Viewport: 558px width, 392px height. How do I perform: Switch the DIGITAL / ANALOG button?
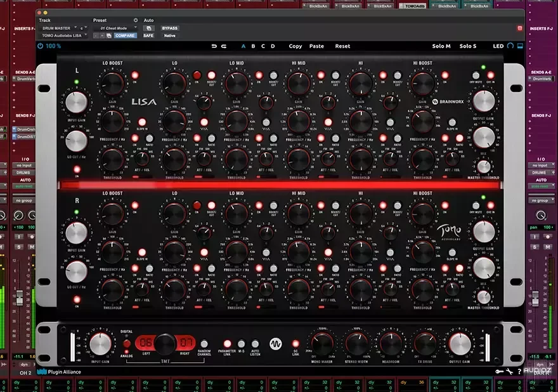coord(127,343)
